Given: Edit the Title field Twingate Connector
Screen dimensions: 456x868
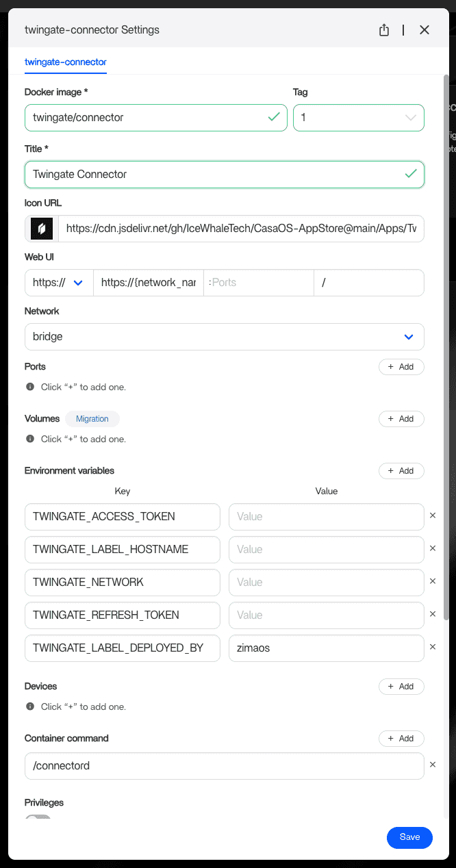Looking at the screenshot, I should [x=225, y=174].
